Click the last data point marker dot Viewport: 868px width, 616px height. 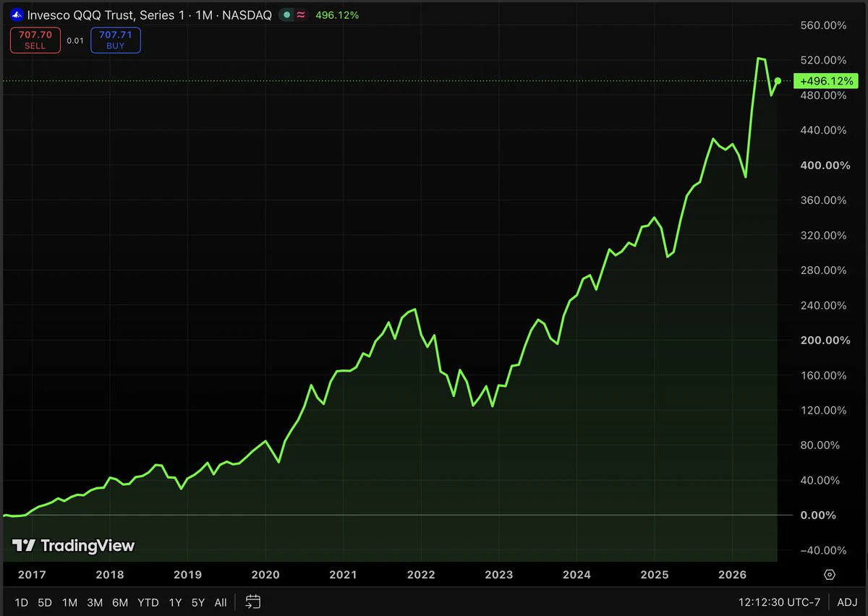tap(778, 81)
